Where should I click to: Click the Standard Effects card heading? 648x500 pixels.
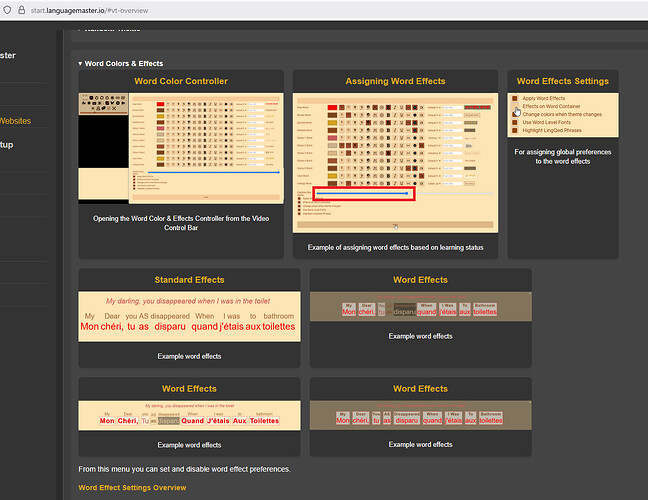point(189,280)
